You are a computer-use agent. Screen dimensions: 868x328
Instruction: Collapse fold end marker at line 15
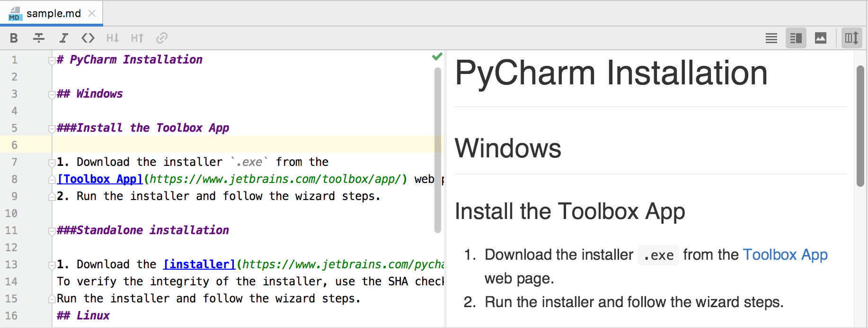(x=52, y=299)
